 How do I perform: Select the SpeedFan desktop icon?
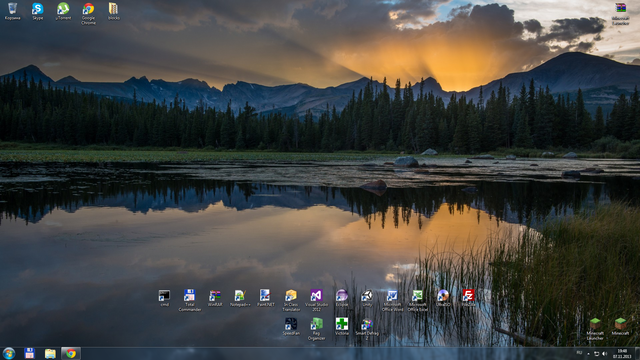(x=291, y=327)
